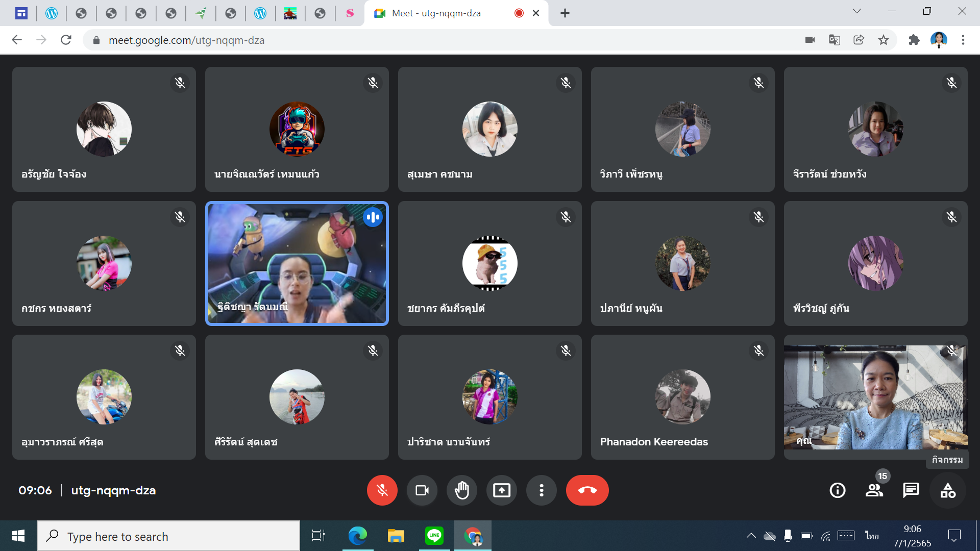Expand the Chrome tab search dropdown
This screenshot has height=551, width=980.
click(x=857, y=11)
